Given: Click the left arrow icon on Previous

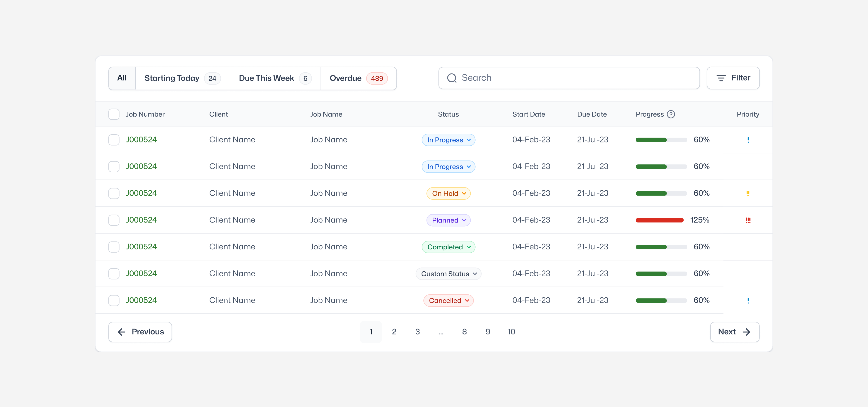Looking at the screenshot, I should pyautogui.click(x=122, y=332).
